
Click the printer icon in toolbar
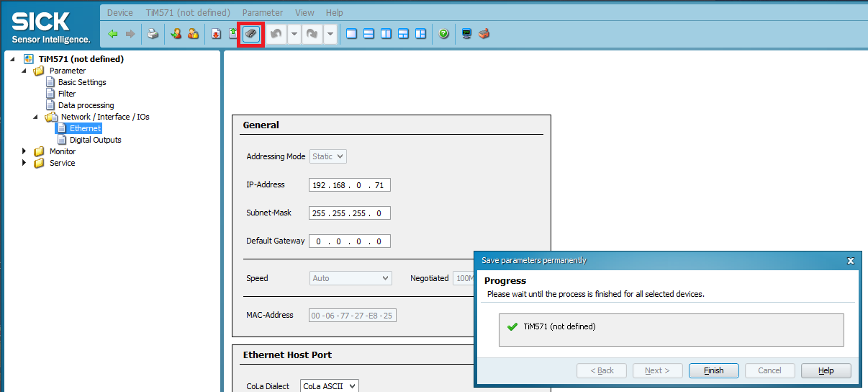(153, 34)
